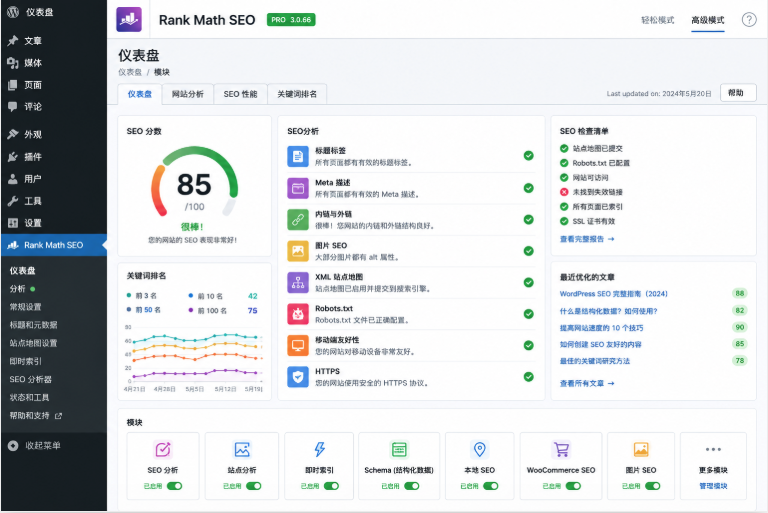Viewport: 768px width, 513px height.
Task: Open 页面 pages menu icon
Action: point(13,85)
